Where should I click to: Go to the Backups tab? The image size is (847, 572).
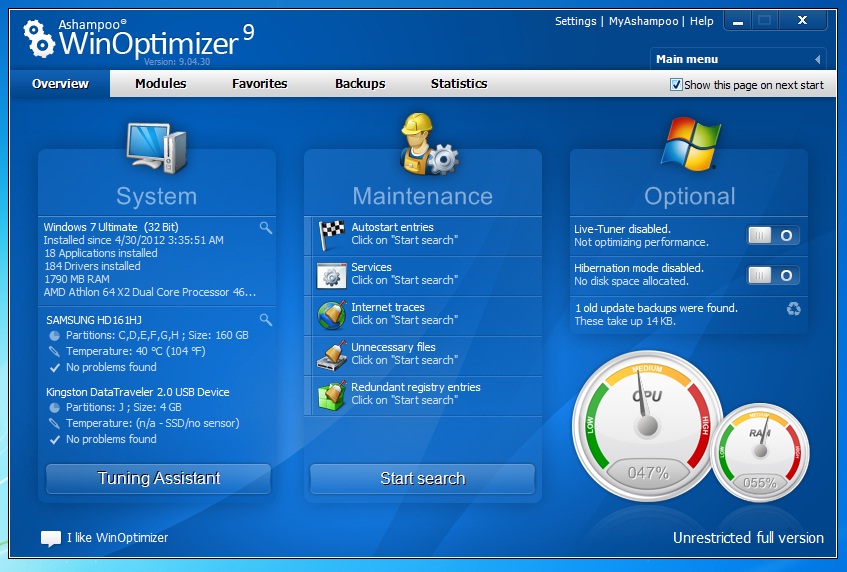click(x=360, y=84)
